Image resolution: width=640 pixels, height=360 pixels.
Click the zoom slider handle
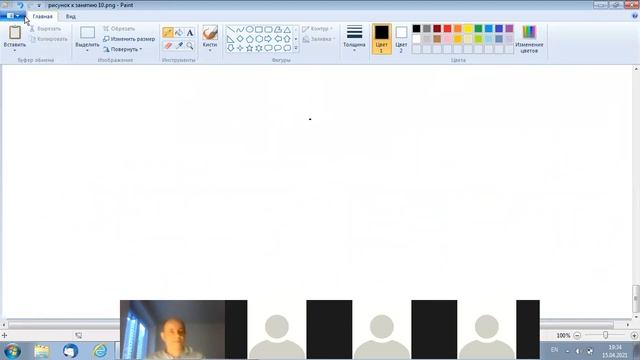coord(605,335)
